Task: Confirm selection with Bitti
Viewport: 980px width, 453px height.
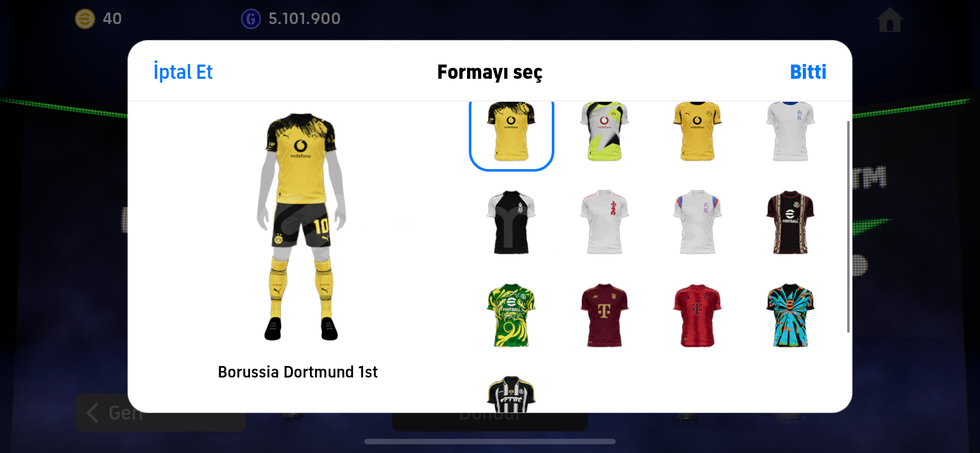Action: [808, 72]
